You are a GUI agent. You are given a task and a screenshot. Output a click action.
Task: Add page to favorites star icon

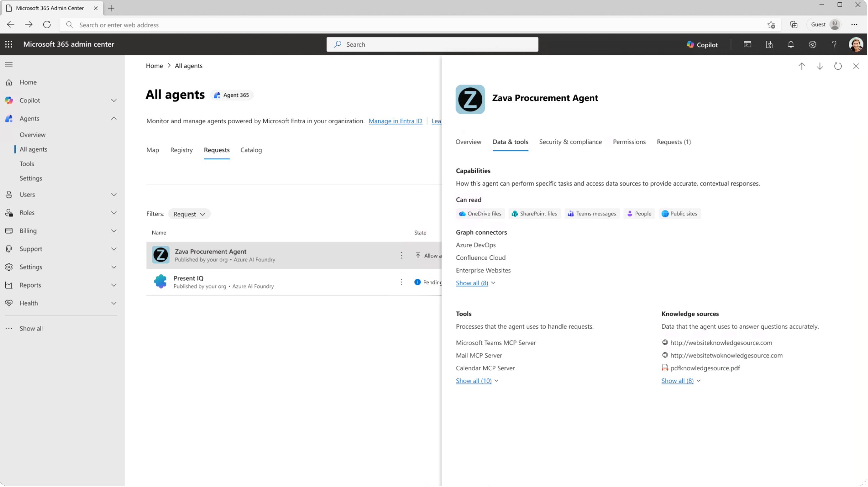point(771,25)
